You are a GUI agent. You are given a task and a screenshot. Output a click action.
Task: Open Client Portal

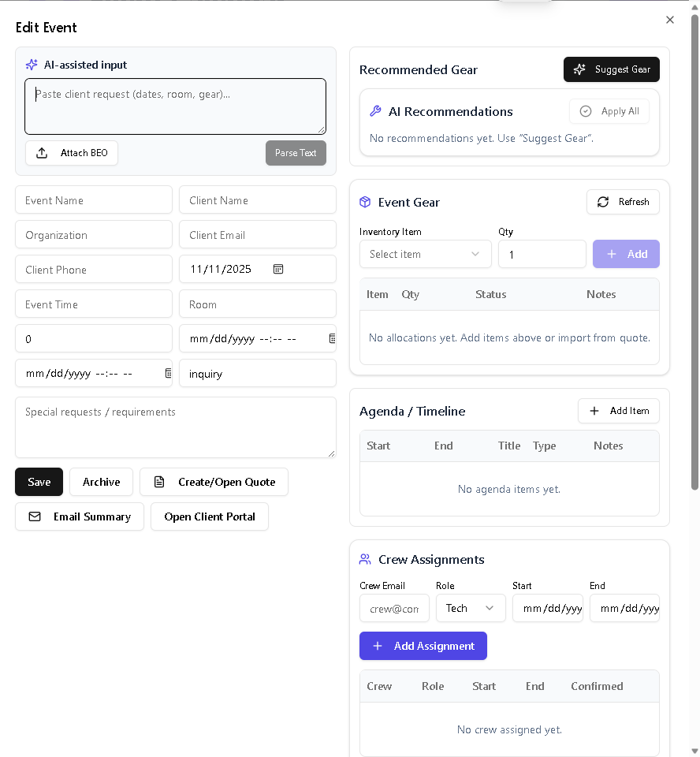click(210, 516)
